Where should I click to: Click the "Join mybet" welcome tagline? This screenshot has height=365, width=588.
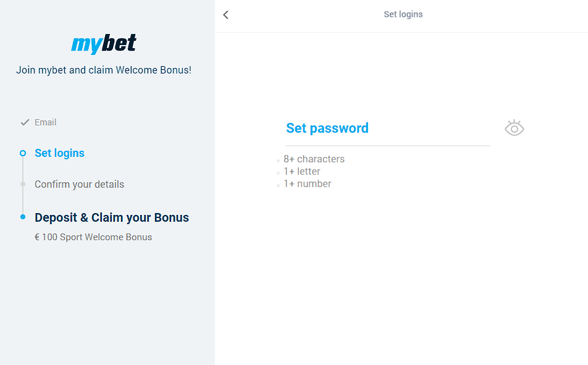(103, 70)
